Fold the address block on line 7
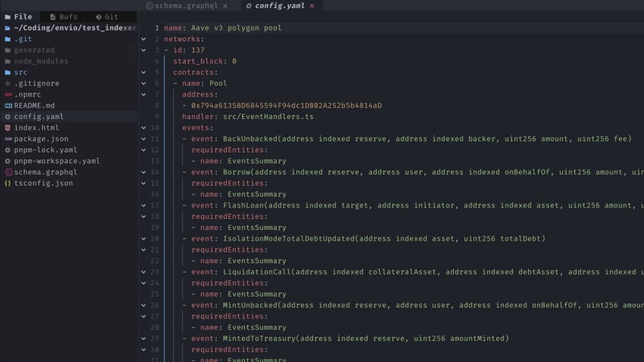 point(144,94)
